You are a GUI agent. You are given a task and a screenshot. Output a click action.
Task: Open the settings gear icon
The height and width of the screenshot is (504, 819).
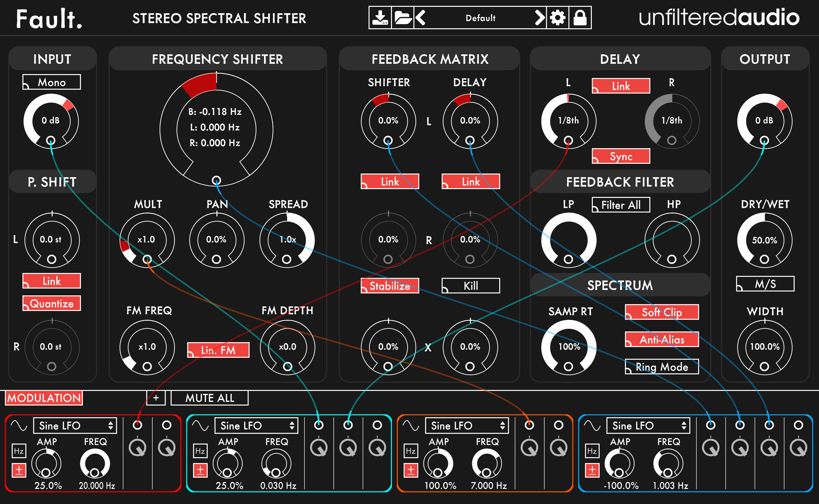pos(558,18)
